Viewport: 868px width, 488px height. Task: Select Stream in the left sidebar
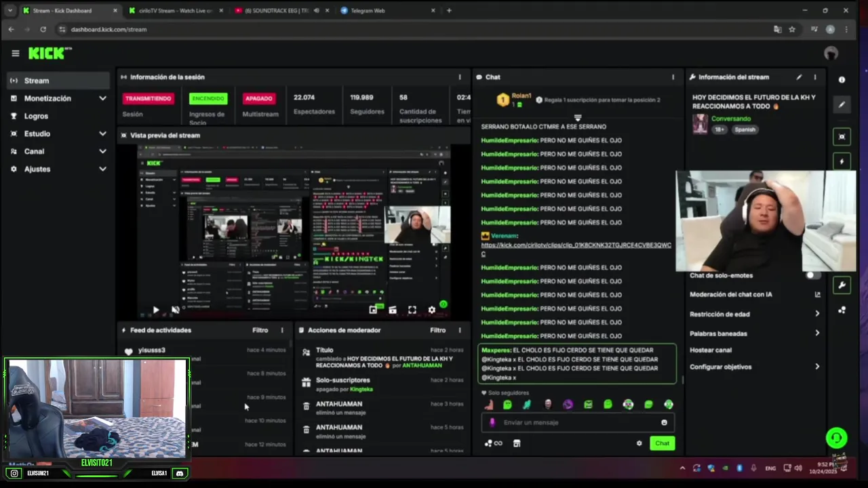[x=57, y=81]
